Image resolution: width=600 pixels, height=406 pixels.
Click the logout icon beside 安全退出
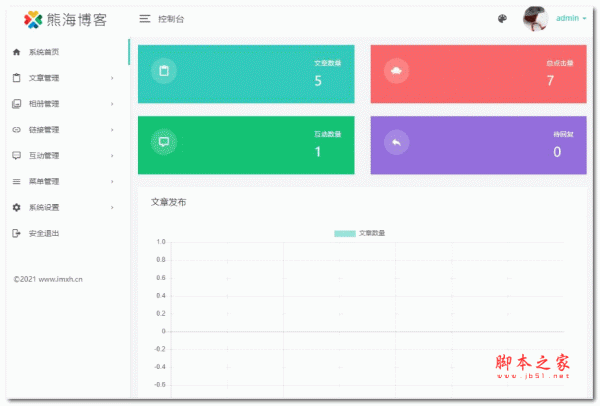[16, 233]
